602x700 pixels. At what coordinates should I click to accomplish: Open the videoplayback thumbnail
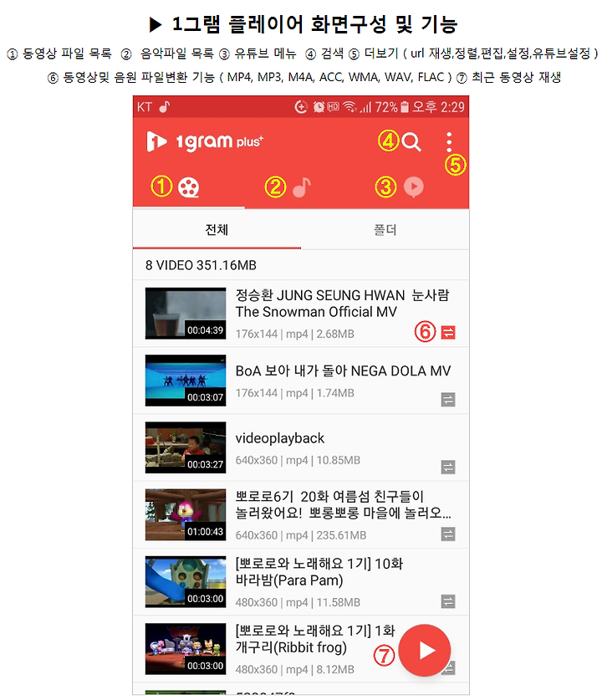(x=186, y=447)
